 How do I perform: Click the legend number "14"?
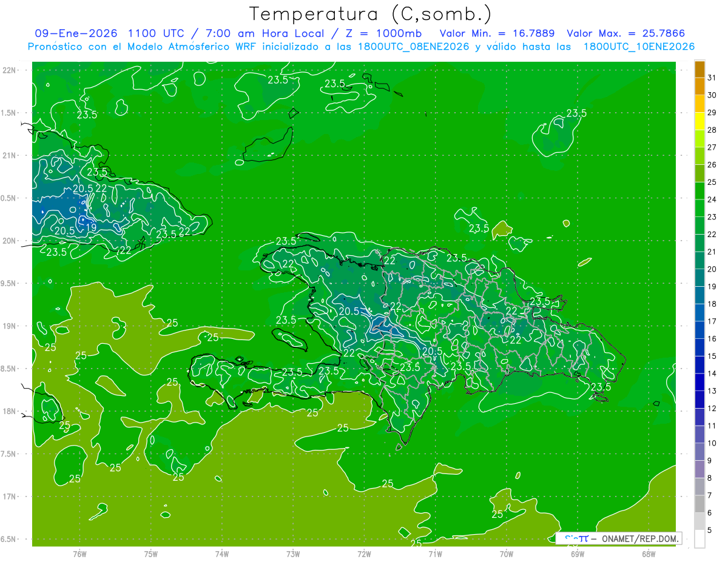point(712,373)
